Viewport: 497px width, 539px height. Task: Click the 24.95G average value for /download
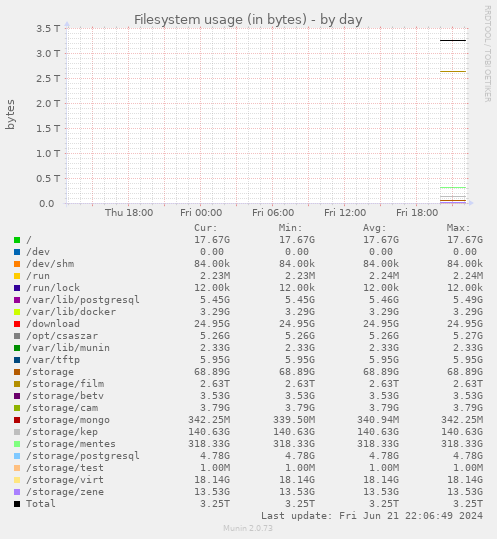pos(381,324)
